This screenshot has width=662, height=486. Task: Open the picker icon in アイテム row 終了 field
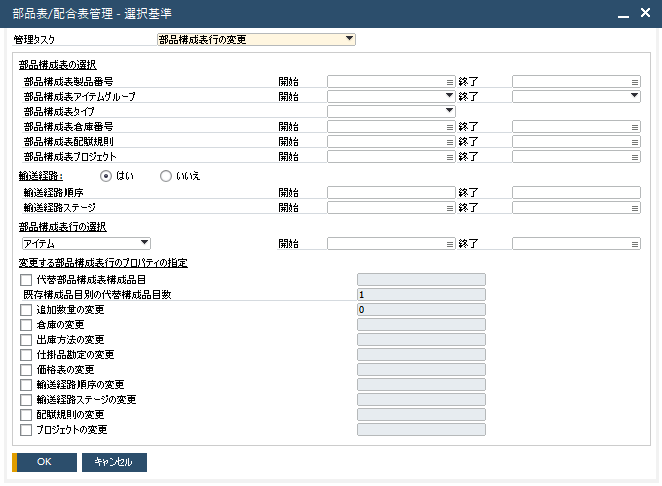[x=635, y=243]
